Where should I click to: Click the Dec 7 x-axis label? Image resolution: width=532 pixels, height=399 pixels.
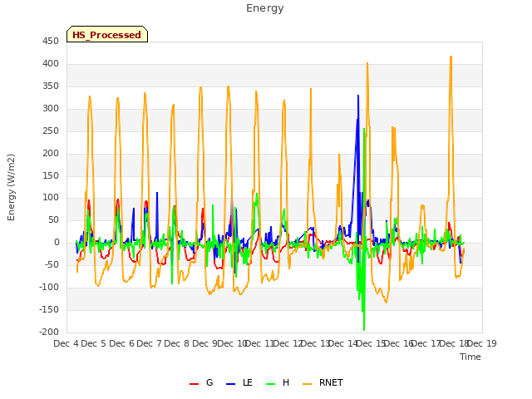[x=149, y=343]
